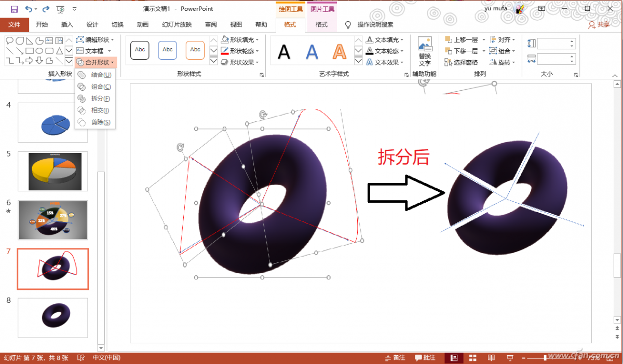Apply the black outline Abc shape style

tap(140, 50)
